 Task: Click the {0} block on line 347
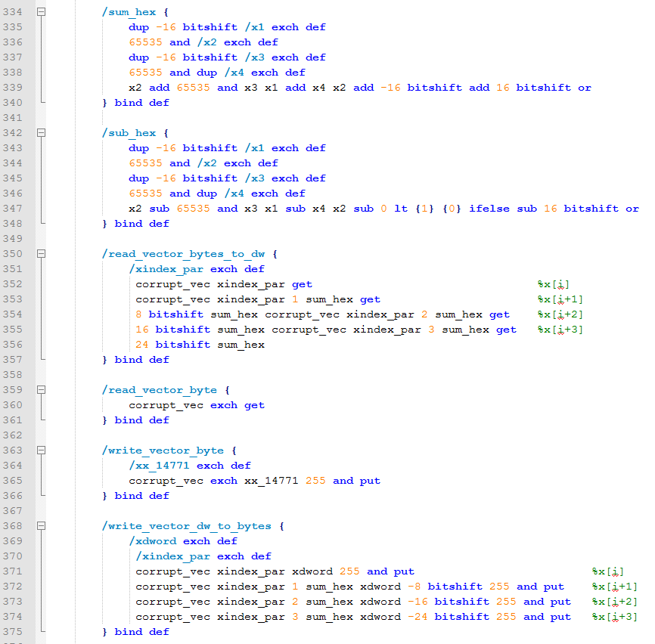point(452,209)
